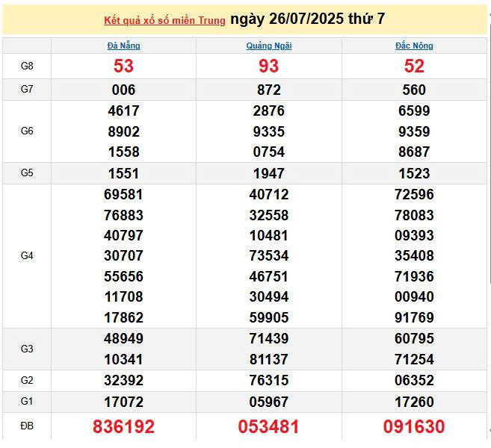Screen dimensions: 491x448
Task: Click the G4 result 72596
Action: [x=414, y=194]
